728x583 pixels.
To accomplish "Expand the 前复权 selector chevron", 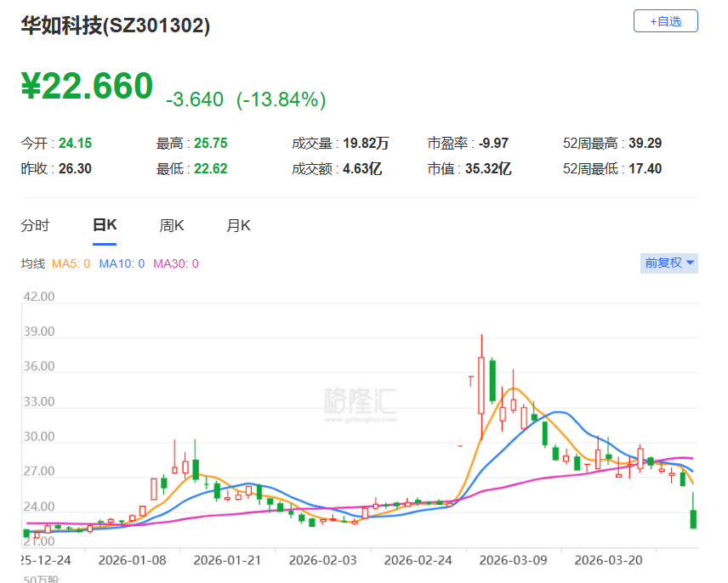I will click(688, 263).
